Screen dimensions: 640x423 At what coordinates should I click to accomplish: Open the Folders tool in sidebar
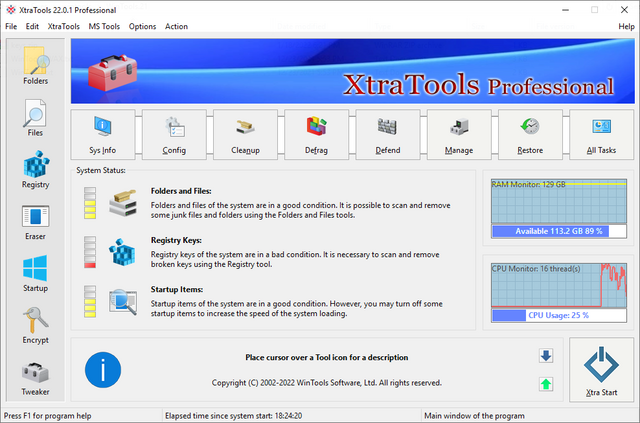(36, 65)
